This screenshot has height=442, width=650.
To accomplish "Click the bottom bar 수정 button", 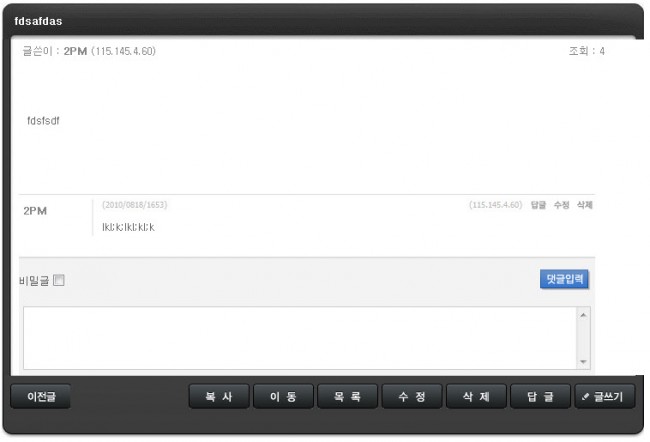I will coord(412,396).
